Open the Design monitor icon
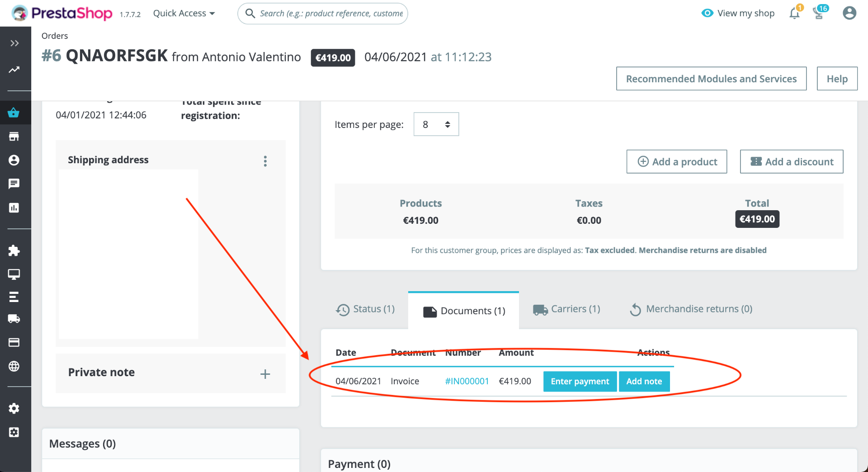The width and height of the screenshot is (868, 472). pyautogui.click(x=14, y=274)
